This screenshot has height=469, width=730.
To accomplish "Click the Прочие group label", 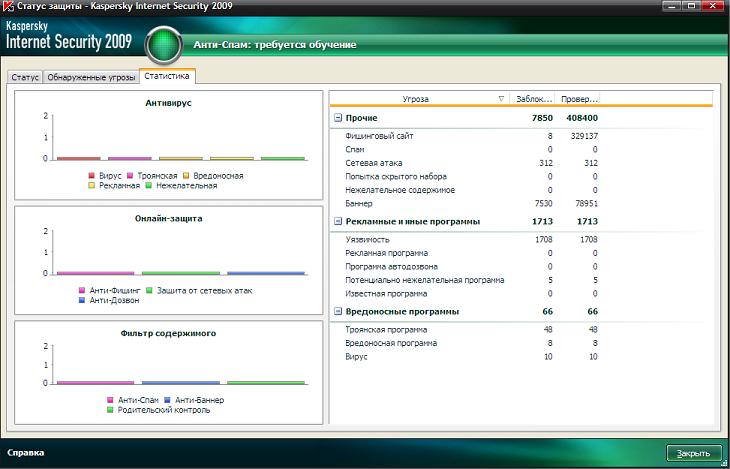I will (x=361, y=118).
